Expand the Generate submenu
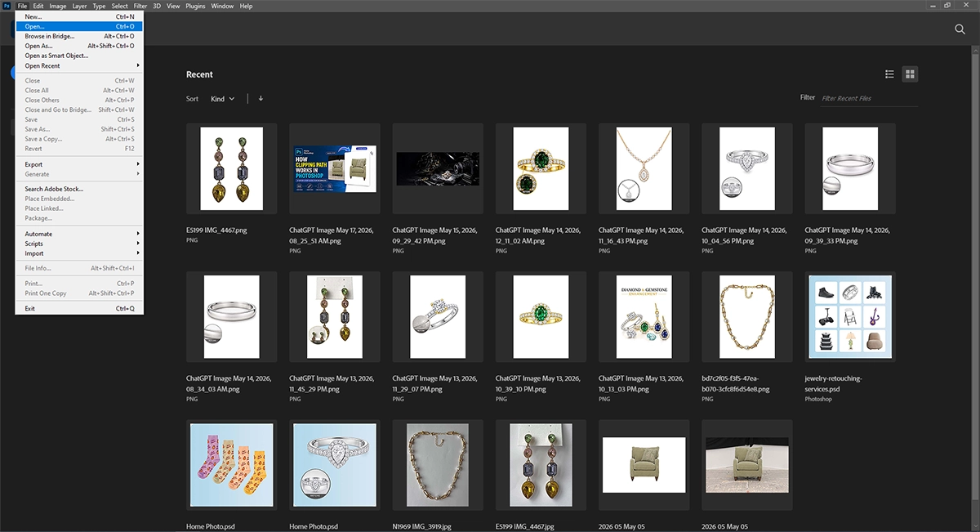Image resolution: width=980 pixels, height=532 pixels. pyautogui.click(x=79, y=174)
